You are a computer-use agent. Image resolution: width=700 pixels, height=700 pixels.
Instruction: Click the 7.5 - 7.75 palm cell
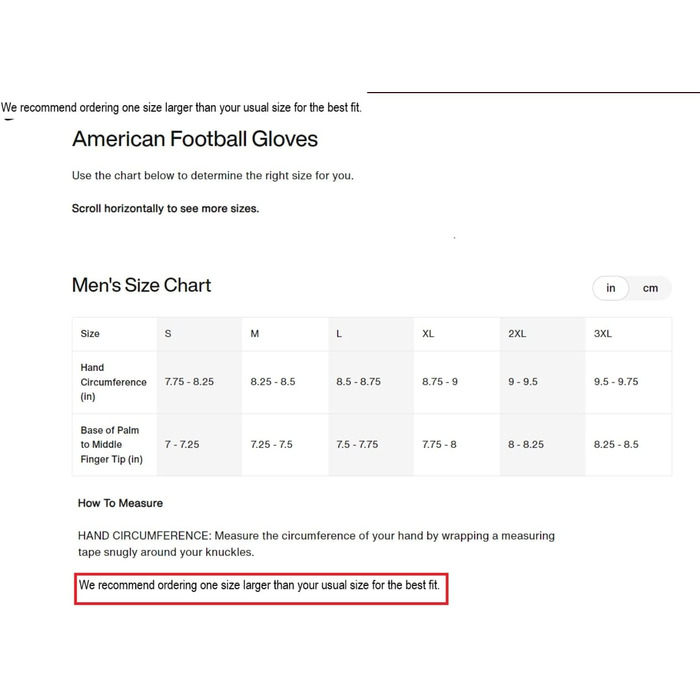pos(357,445)
